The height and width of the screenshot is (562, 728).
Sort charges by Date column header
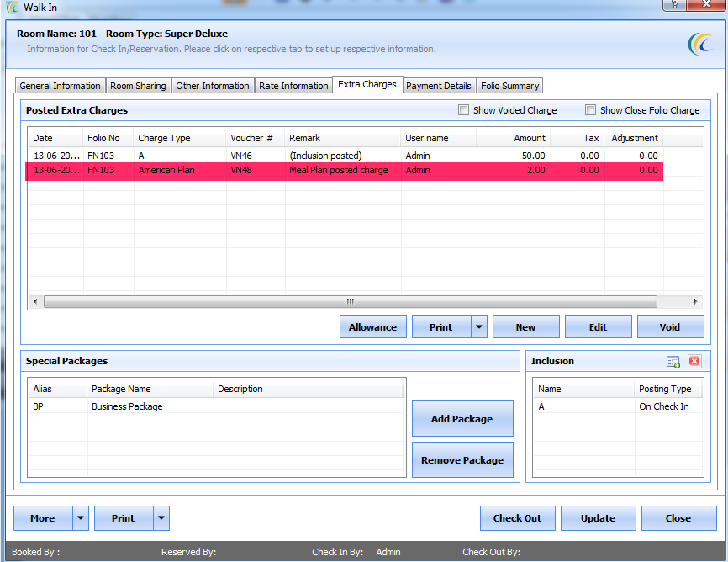tap(55, 138)
